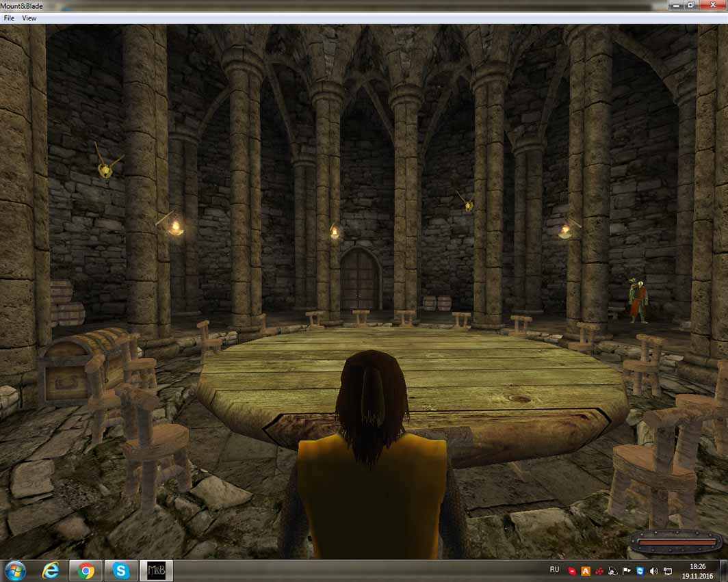The height and width of the screenshot is (582, 728).
Task: Click the Windows Start button
Action: (15, 570)
